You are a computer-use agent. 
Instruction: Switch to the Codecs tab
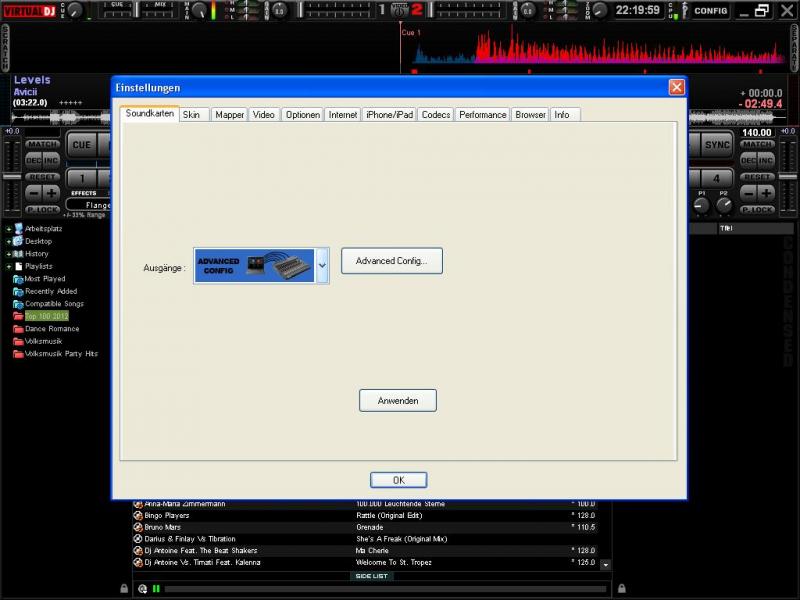436,115
